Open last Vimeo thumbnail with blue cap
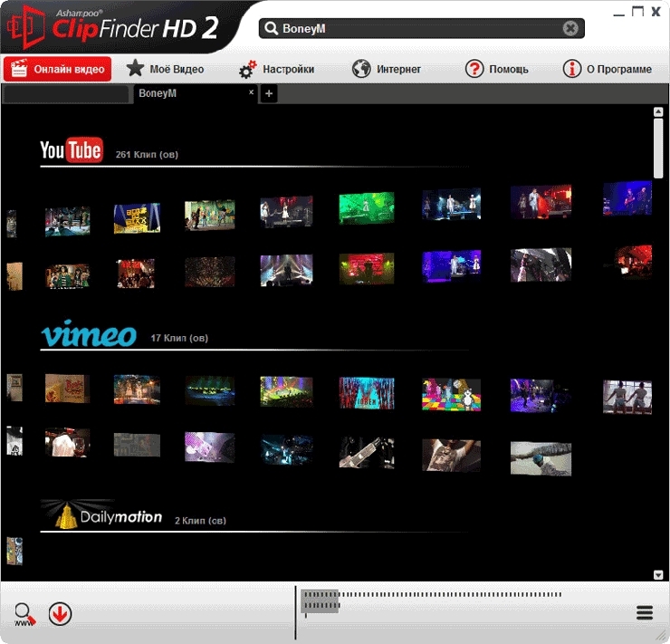This screenshot has width=670, height=644. click(541, 458)
